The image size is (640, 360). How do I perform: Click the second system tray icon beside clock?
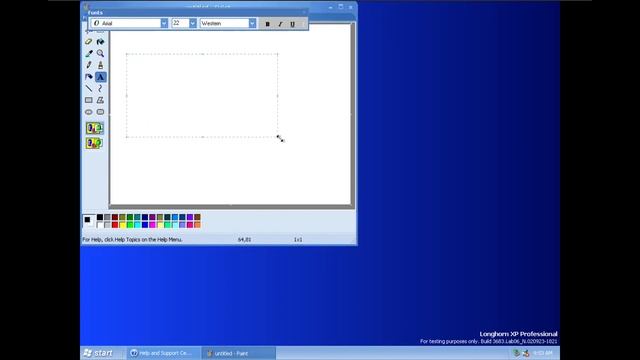tap(526, 353)
